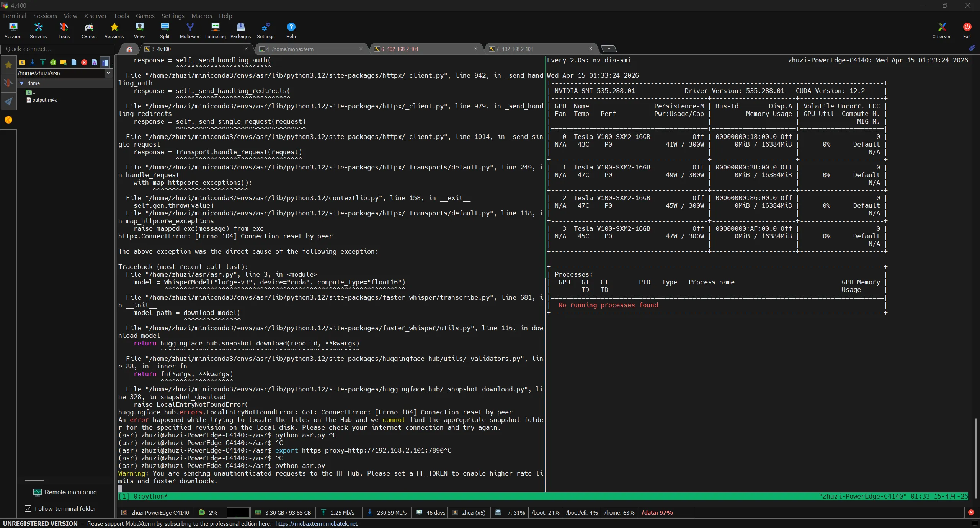This screenshot has width=980, height=528.
Task: Open the Tools sidebar tab with knife icon
Action: (x=8, y=83)
